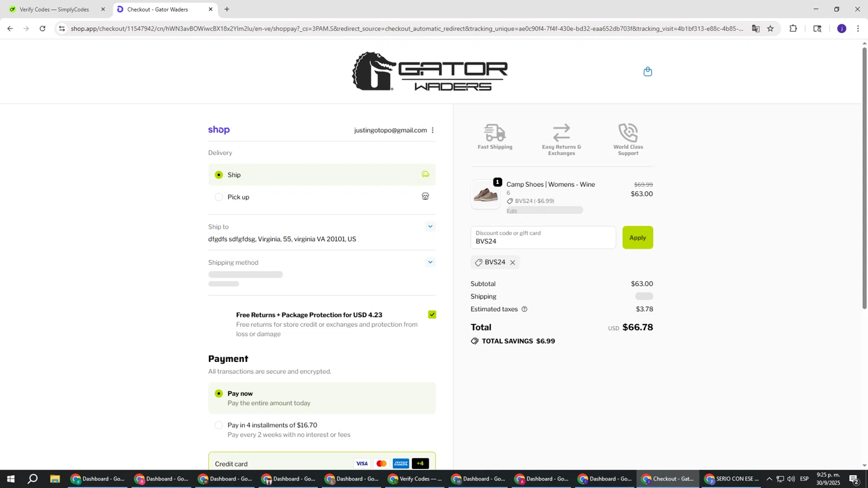Open the account options three-dot menu
The width and height of the screenshot is (868, 488).
click(432, 130)
